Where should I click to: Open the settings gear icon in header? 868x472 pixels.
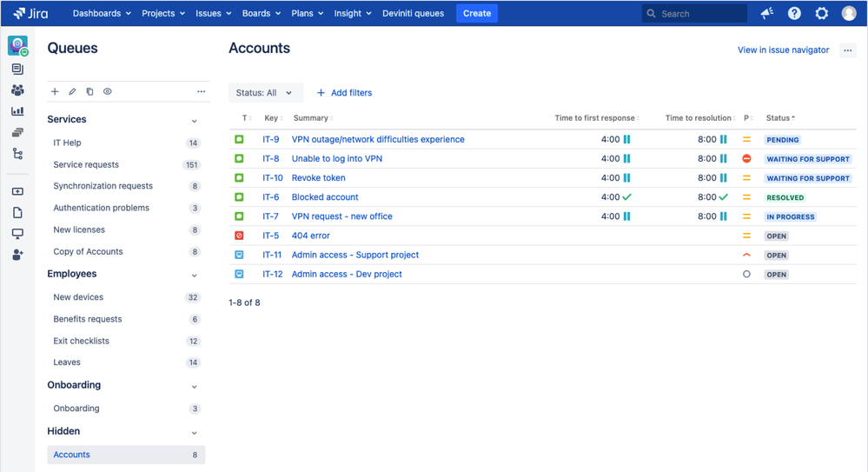pos(821,13)
